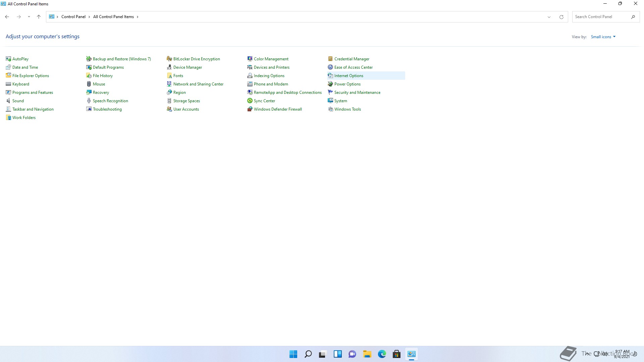
Task: Click the Sync Center green icon
Action: click(x=250, y=101)
